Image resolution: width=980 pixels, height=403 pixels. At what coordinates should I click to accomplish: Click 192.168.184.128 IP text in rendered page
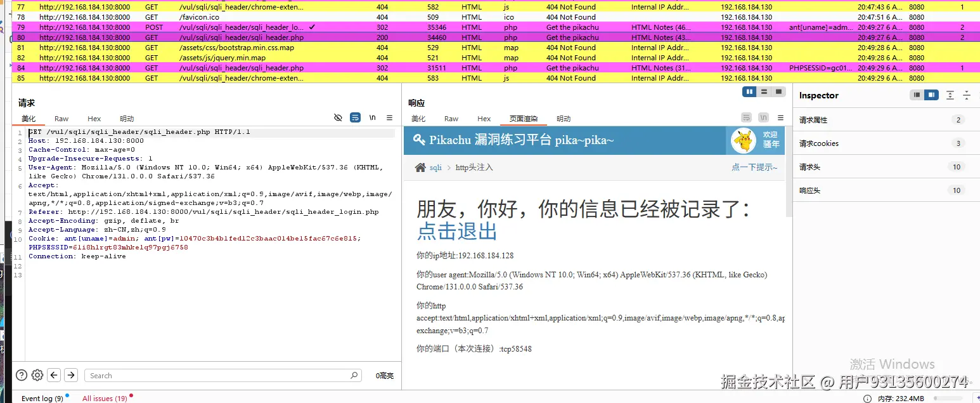tap(486, 256)
